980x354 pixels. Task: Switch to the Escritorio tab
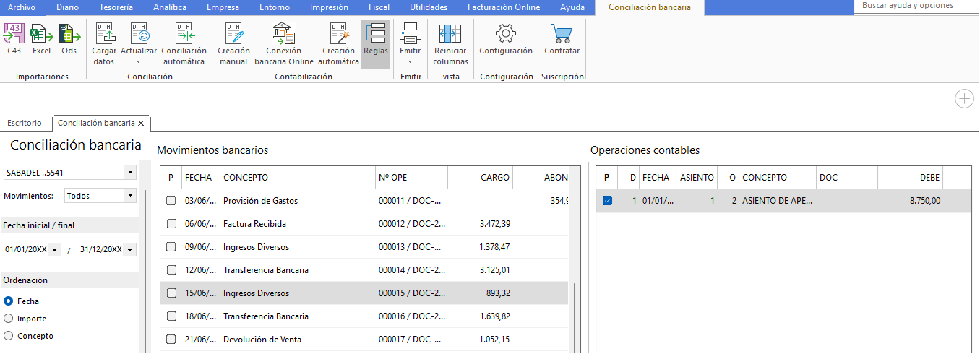pos(25,123)
